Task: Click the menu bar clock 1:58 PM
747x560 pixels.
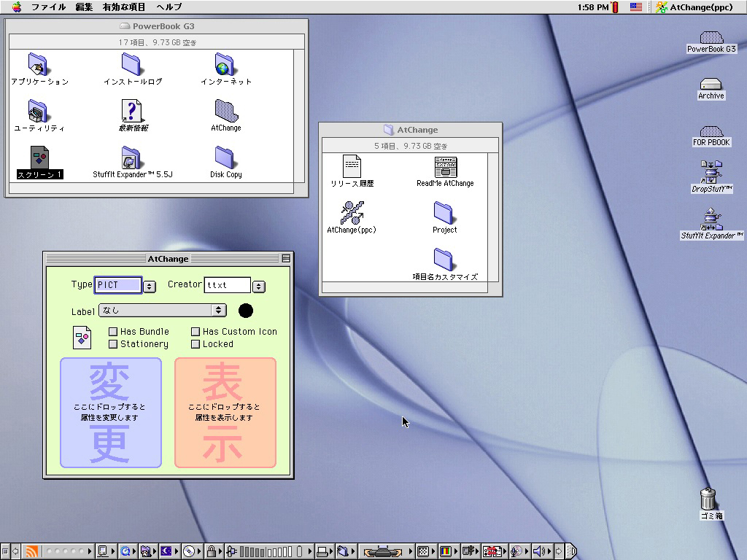Action: tap(593, 7)
